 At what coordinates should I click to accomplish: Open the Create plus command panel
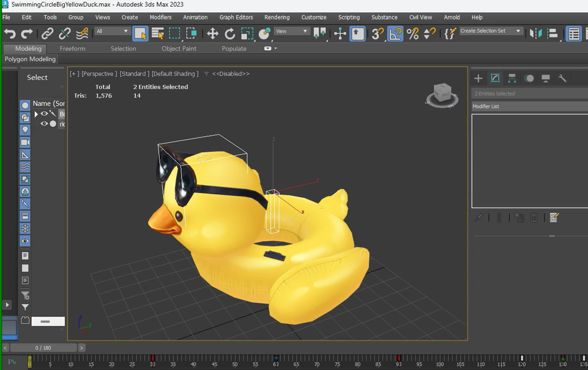tap(478, 78)
